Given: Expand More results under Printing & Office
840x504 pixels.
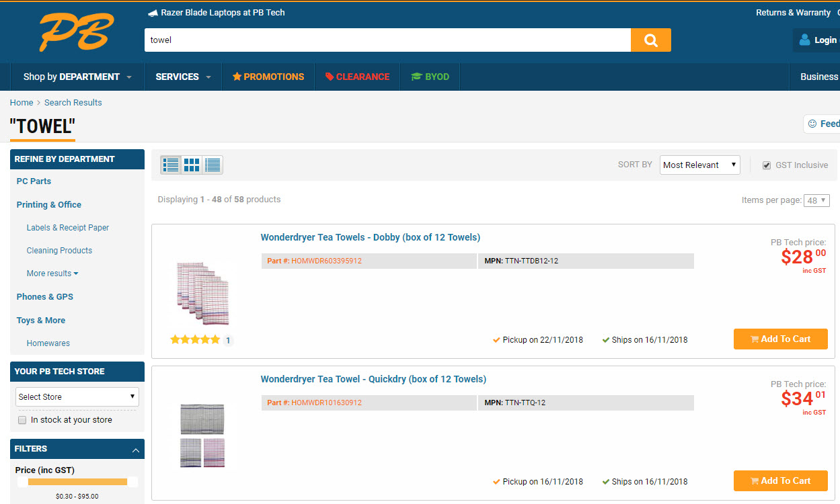Looking at the screenshot, I should (52, 274).
